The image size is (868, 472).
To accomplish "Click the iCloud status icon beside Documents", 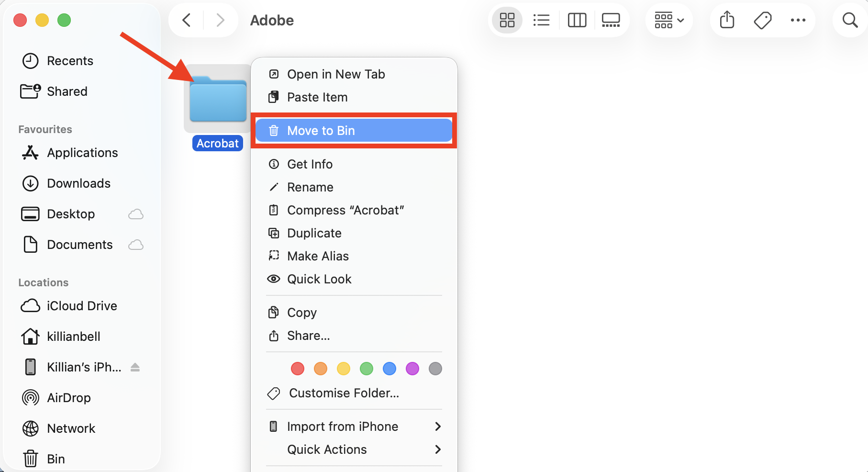I will pos(135,245).
